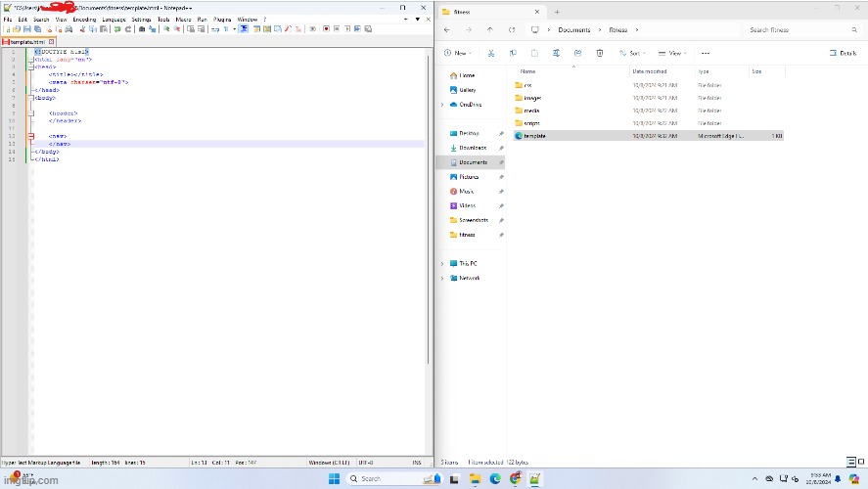Click the Search fitness input field
Viewport: 868px width, 489px height.
pyautogui.click(x=802, y=30)
